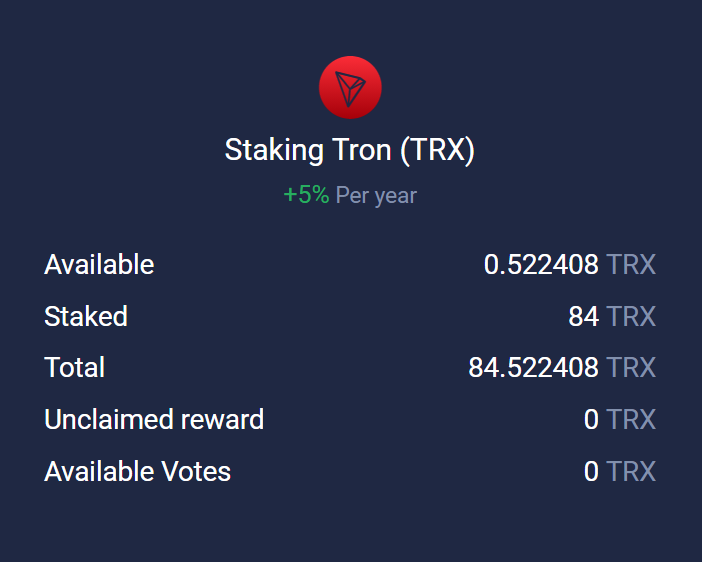The image size is (702, 562).
Task: Select the Staking Tron (TRX) title
Action: click(350, 150)
